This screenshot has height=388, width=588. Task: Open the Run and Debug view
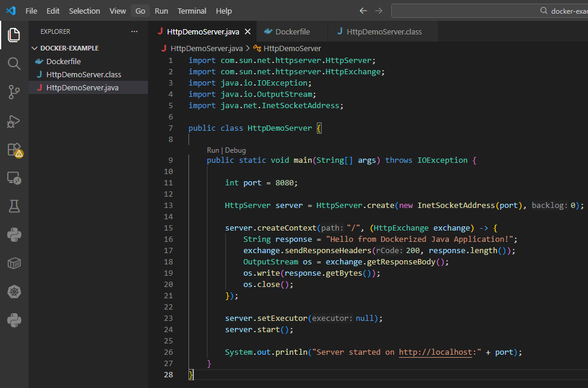click(14, 121)
